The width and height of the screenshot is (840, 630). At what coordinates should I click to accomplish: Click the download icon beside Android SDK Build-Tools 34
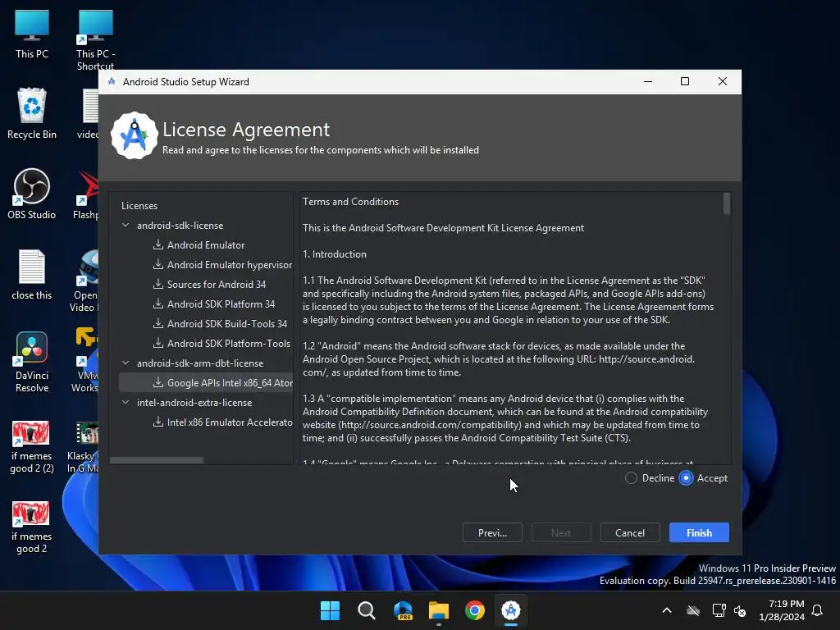[158, 323]
